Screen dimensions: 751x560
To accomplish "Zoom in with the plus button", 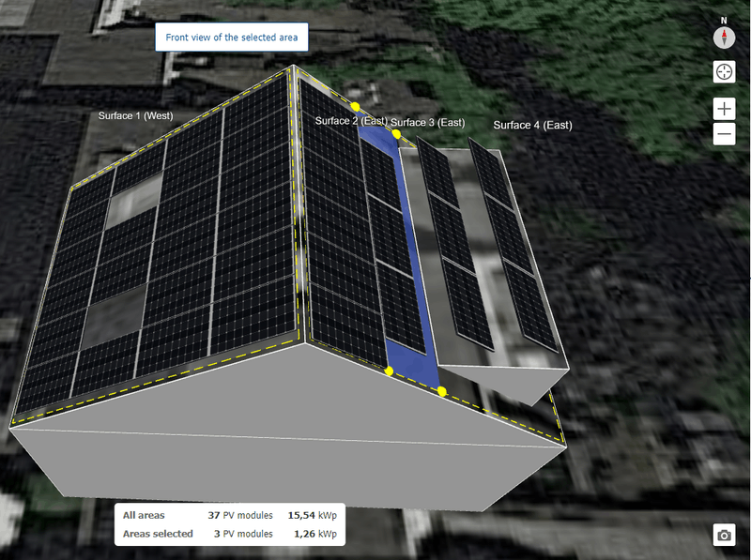I will pos(724,109).
